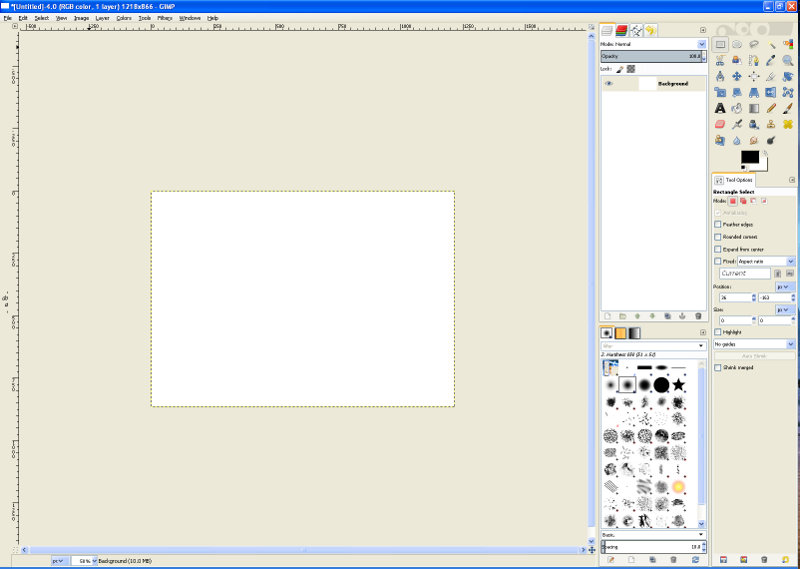Viewport: 800px width, 569px height.
Task: Delete layer using the trash icon
Action: [x=698, y=315]
